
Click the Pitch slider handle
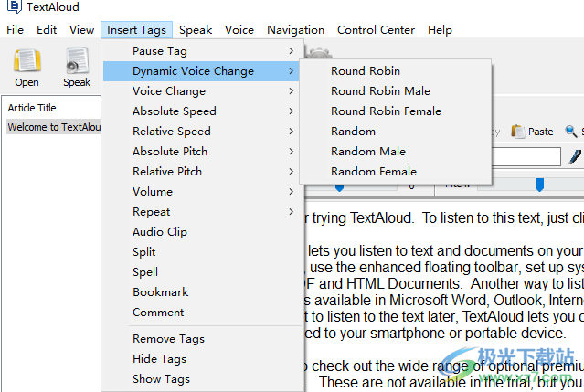coord(539,185)
